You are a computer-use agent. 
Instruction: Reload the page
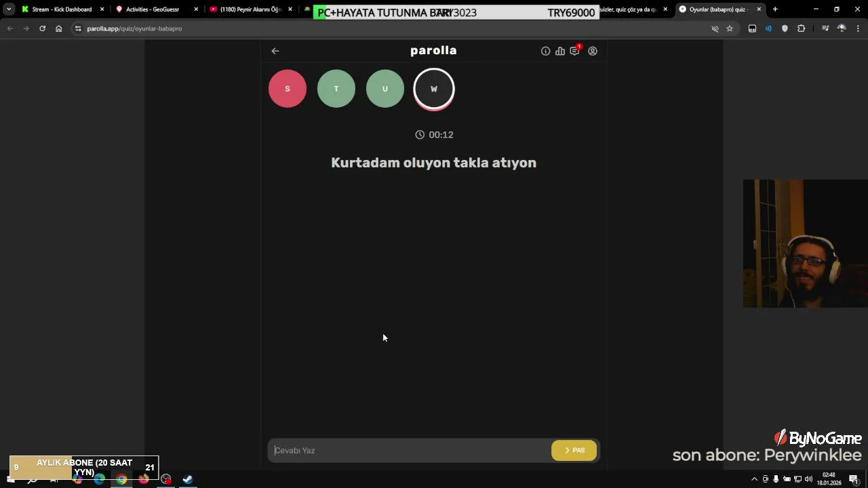[x=42, y=28]
